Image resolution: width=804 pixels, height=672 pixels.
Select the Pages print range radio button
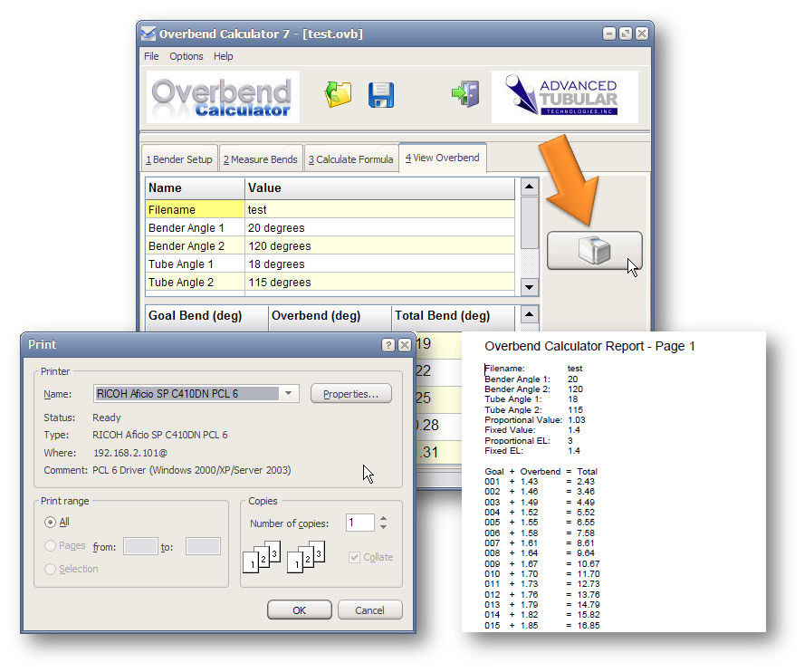(x=50, y=546)
